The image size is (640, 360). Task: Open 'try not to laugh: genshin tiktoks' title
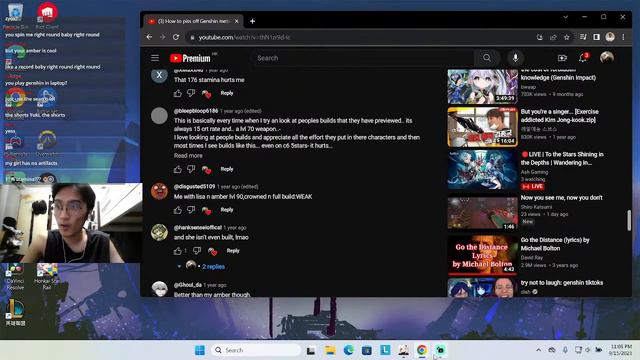coord(562,282)
